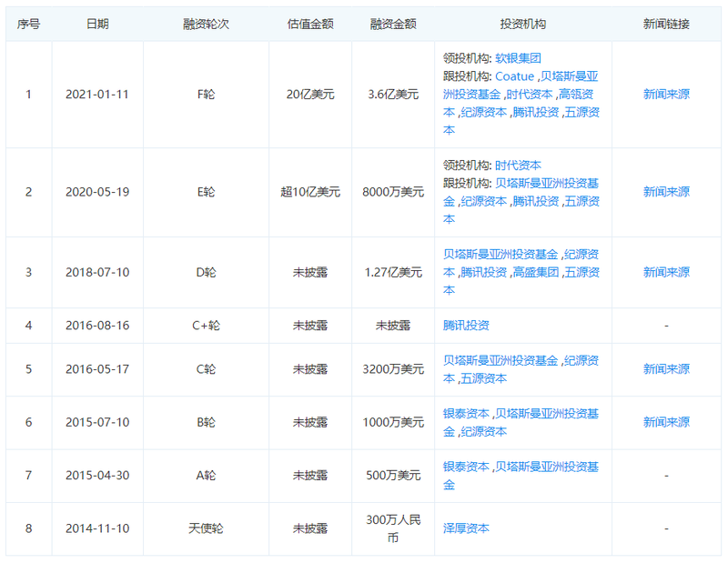Open 五源资本 link in C轮 row
The height and width of the screenshot is (563, 728).
pyautogui.click(x=483, y=378)
